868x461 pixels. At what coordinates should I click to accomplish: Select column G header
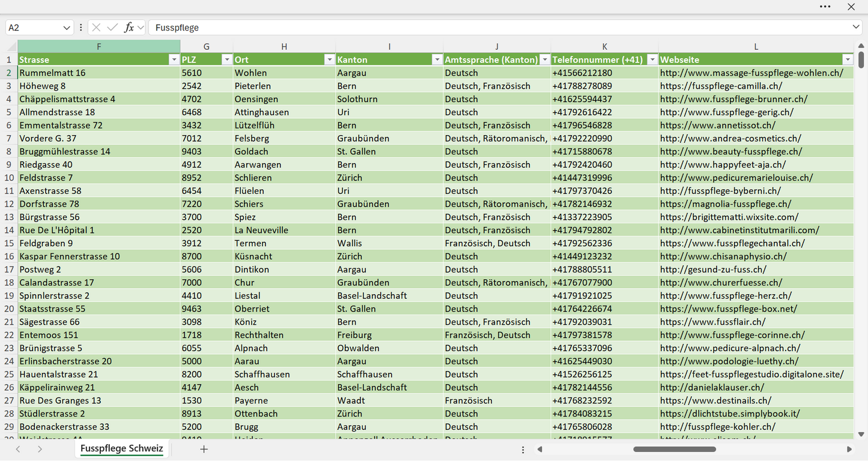point(207,47)
